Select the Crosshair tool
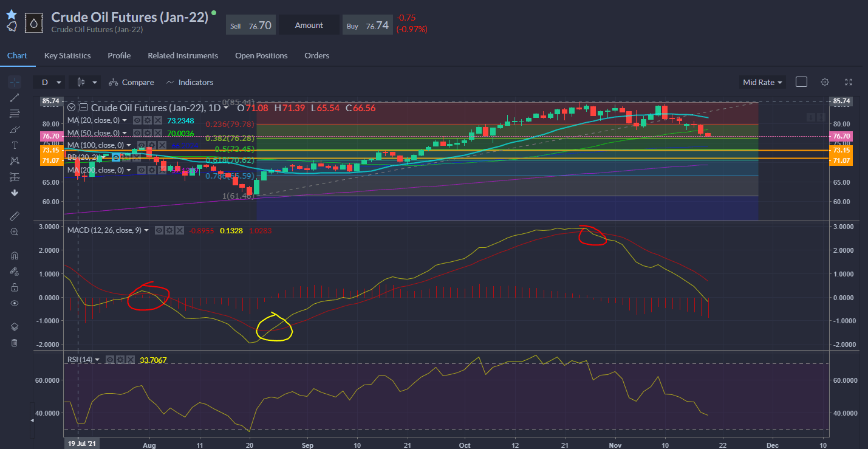Image resolution: width=868 pixels, height=449 pixels. tap(15, 82)
